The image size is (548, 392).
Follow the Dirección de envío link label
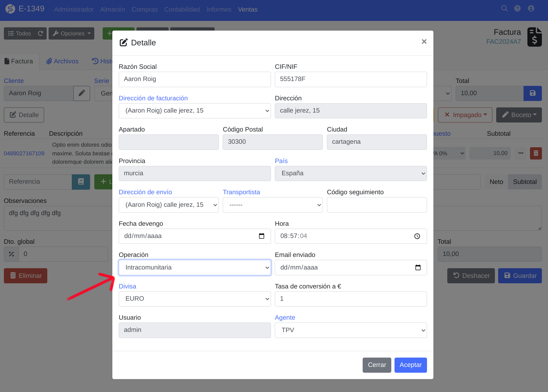(145, 192)
